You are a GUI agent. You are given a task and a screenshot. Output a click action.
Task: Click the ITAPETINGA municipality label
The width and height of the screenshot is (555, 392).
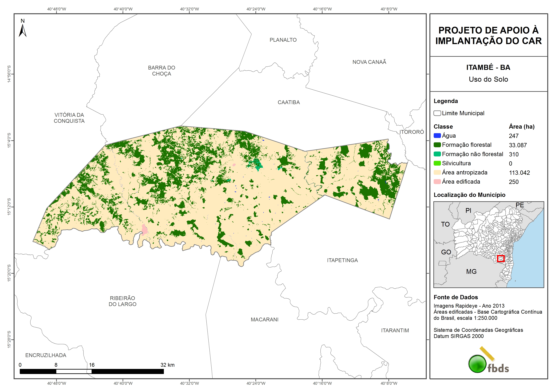[342, 260]
